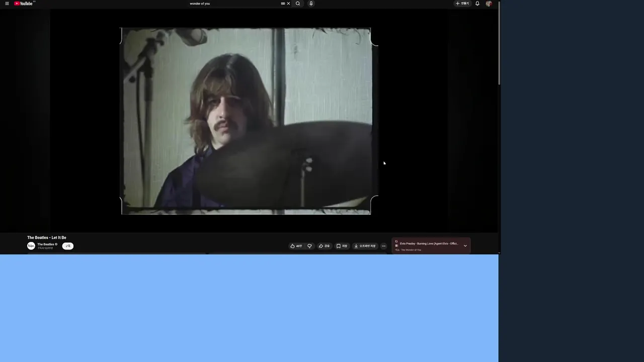Start voice search with the microphone icon
Viewport: 644px width, 362px height.
(x=311, y=4)
